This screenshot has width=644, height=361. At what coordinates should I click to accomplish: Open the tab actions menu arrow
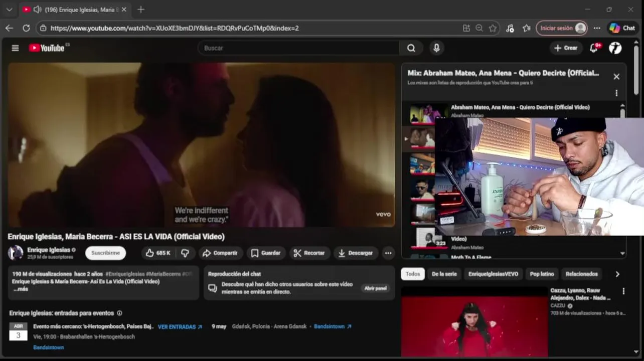[9, 10]
